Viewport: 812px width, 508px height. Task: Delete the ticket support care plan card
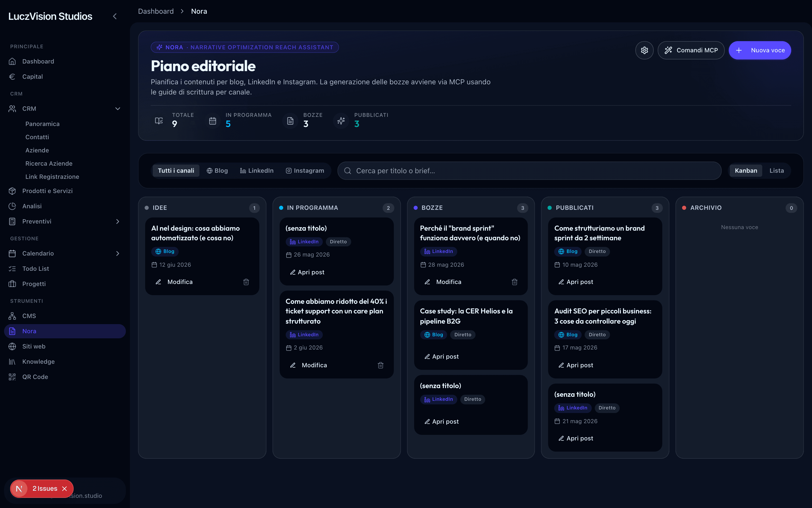[381, 365]
